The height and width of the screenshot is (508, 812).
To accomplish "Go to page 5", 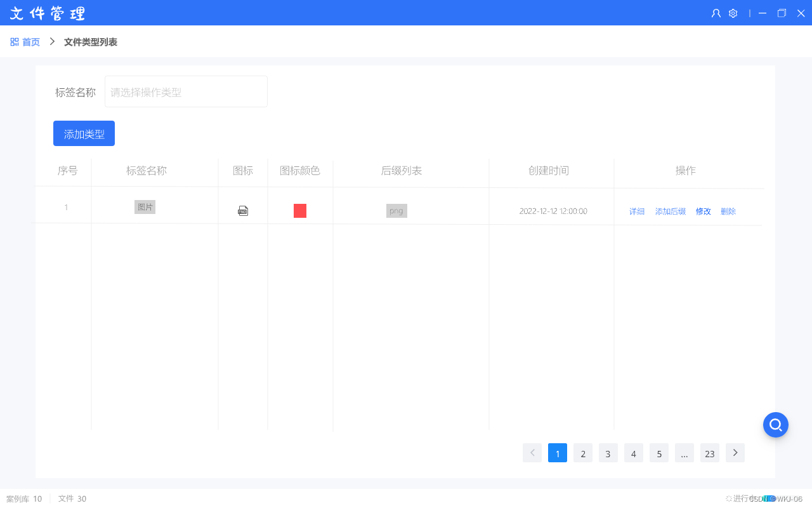I will 659,453.
